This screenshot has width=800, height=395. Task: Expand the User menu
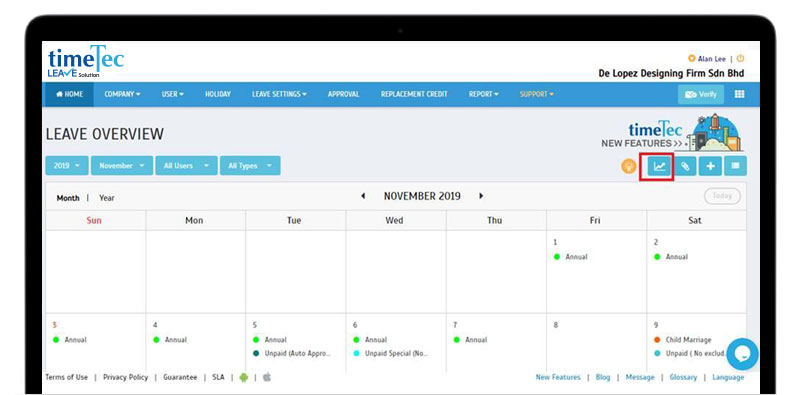(173, 94)
